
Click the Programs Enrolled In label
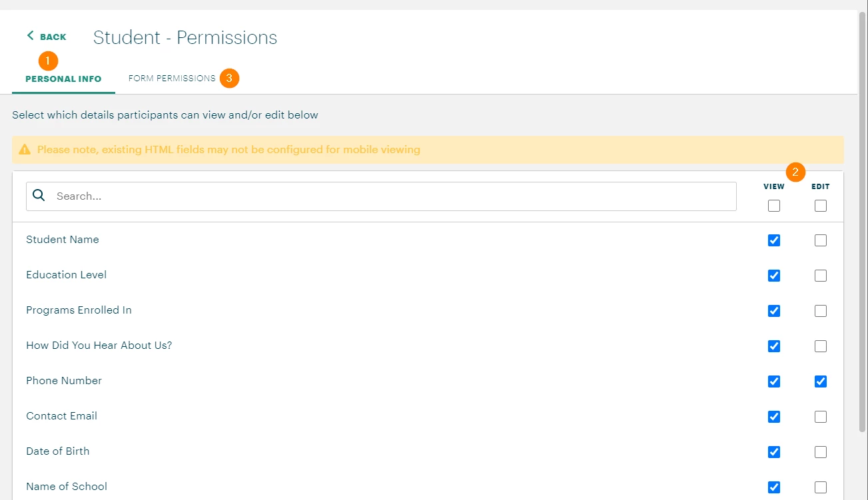[x=79, y=310]
